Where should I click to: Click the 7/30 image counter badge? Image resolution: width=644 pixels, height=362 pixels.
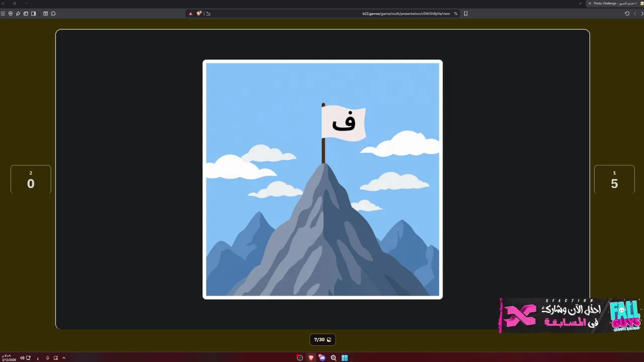pos(323,340)
